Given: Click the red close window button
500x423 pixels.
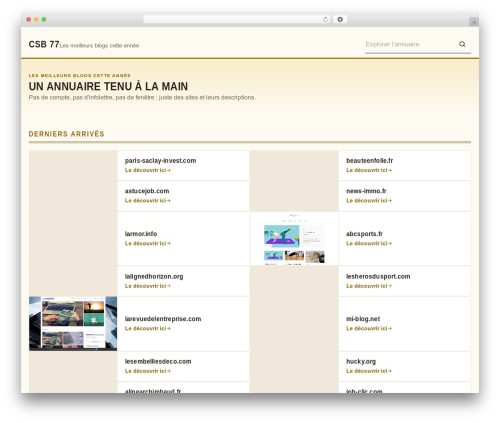Looking at the screenshot, I should 29,20.
